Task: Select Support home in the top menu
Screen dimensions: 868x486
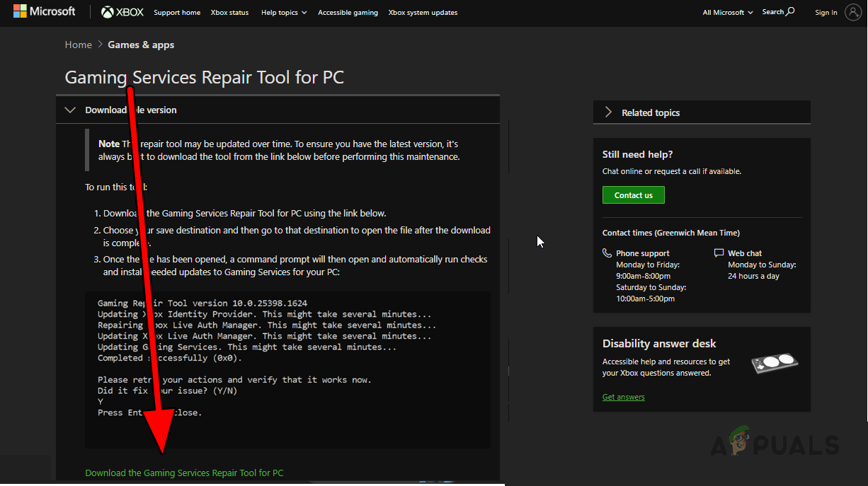Action: 176,12
